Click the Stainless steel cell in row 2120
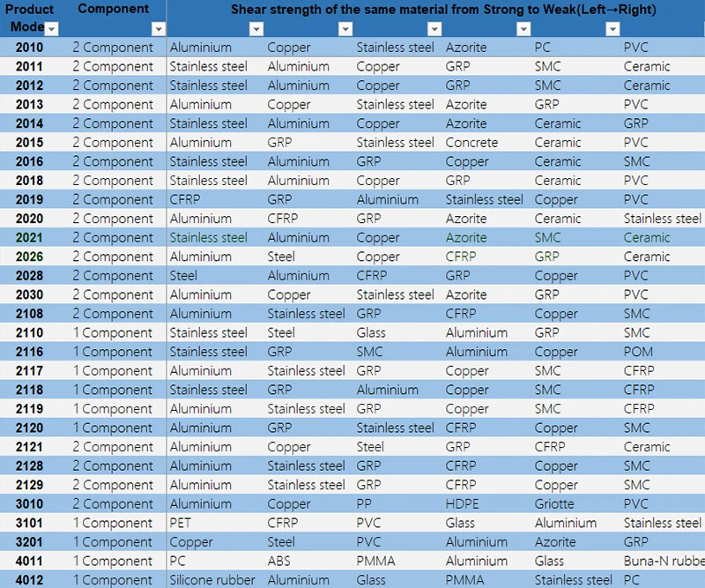Viewport: 705px width, 588px height. coord(395,428)
